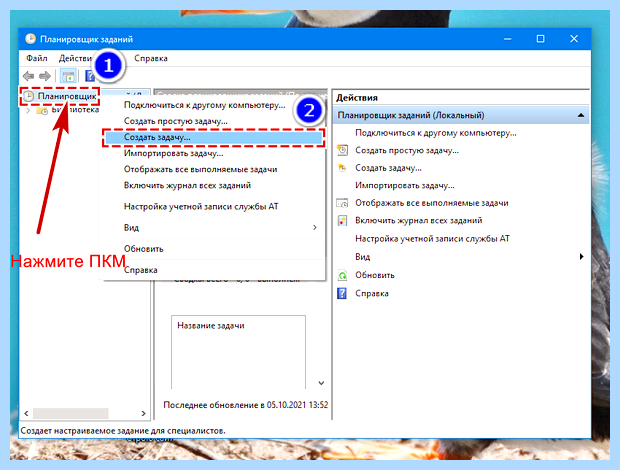The image size is (620, 470).
Task: Expand the Вид submenu arrow in Actions pane
Action: tap(581, 257)
